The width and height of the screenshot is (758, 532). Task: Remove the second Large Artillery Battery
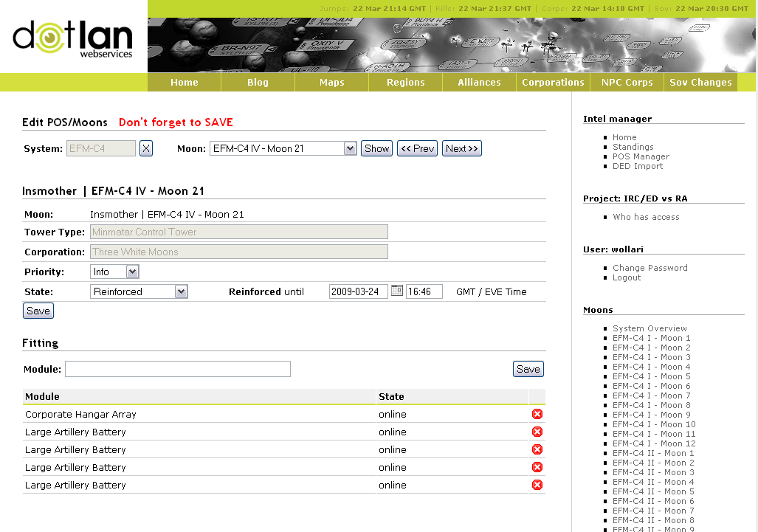pos(537,449)
